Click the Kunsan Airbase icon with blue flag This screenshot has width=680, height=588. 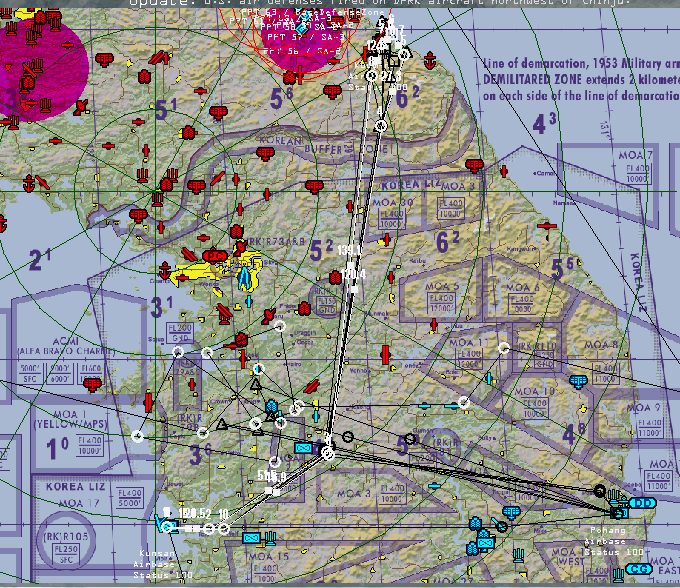point(167,524)
